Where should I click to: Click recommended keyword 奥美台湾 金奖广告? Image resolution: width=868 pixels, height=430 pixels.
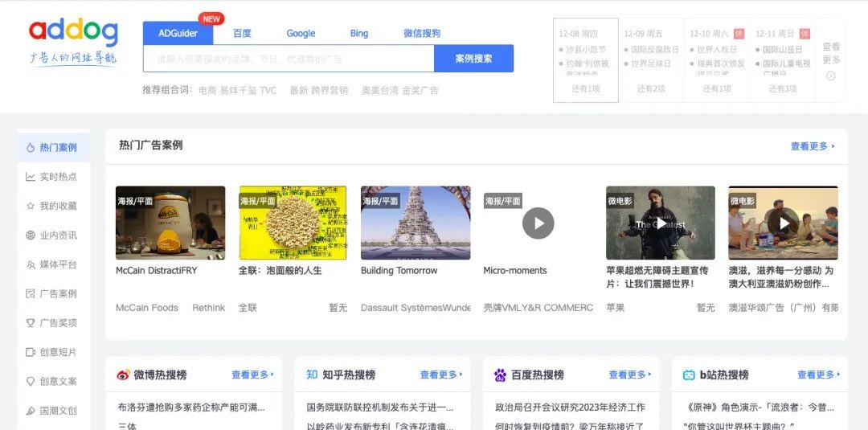pos(400,90)
